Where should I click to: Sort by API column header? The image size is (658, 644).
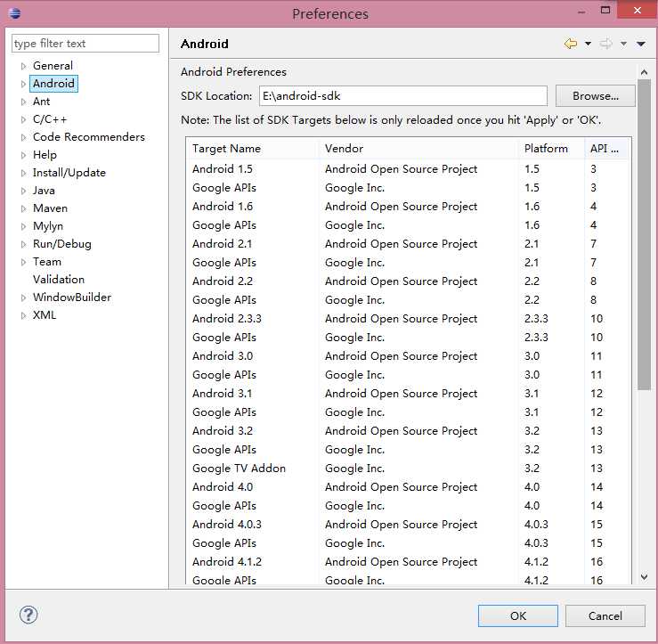pyautogui.click(x=607, y=149)
